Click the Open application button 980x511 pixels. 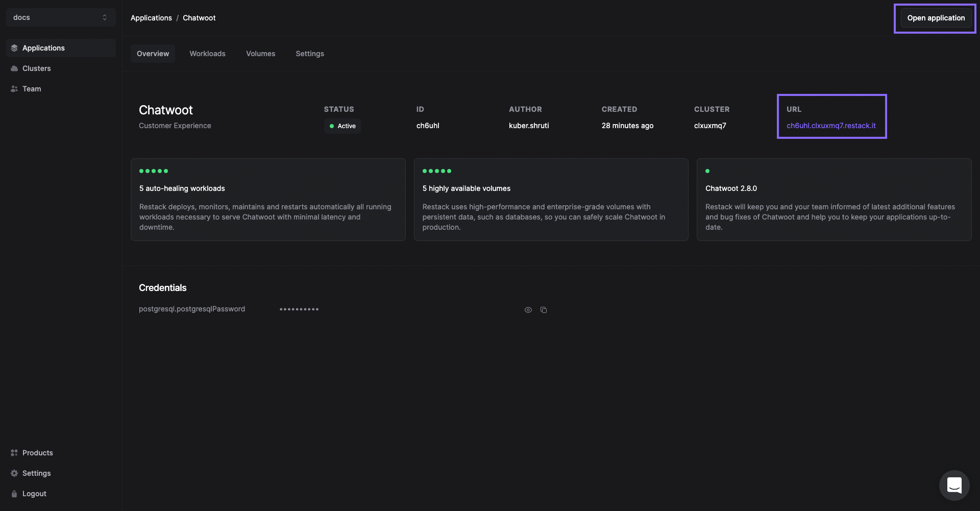tap(936, 18)
